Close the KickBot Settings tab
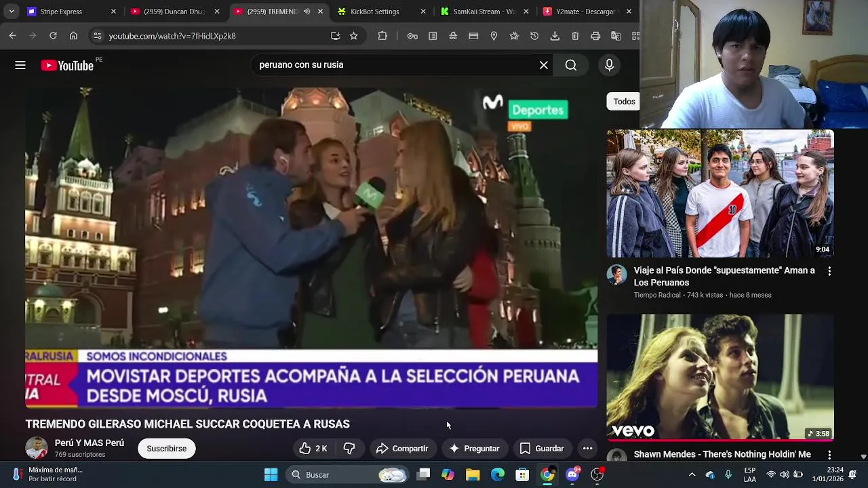This screenshot has width=868, height=488. (423, 12)
